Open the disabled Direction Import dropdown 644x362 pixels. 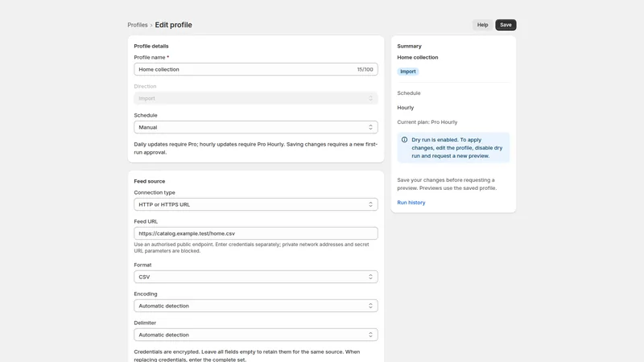pos(255,98)
